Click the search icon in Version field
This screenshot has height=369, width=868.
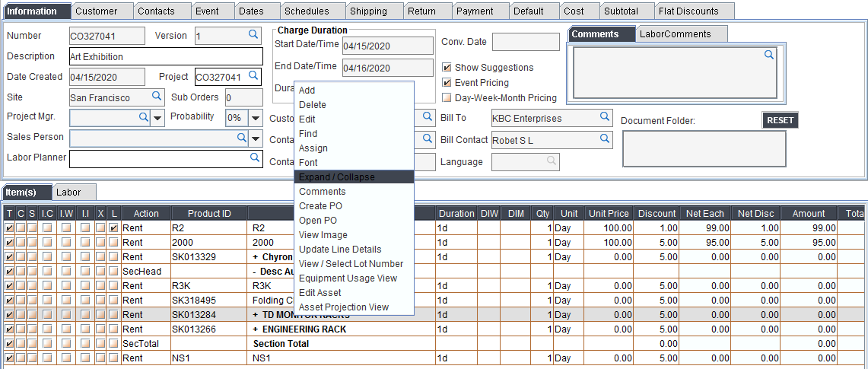[x=253, y=35]
